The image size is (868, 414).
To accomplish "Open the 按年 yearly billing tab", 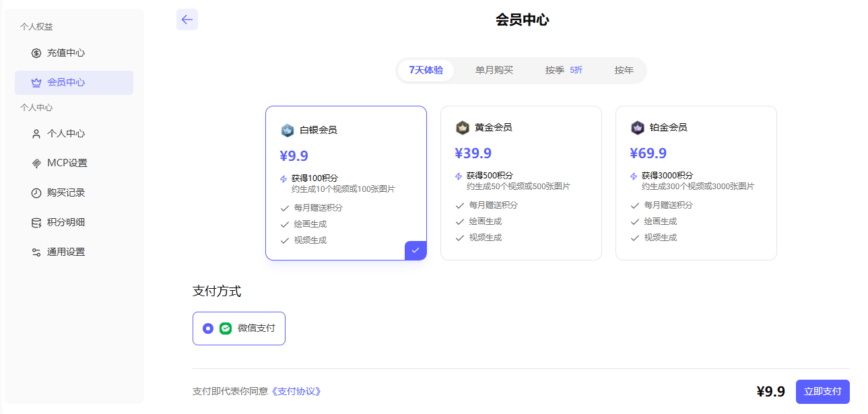I will pos(623,70).
